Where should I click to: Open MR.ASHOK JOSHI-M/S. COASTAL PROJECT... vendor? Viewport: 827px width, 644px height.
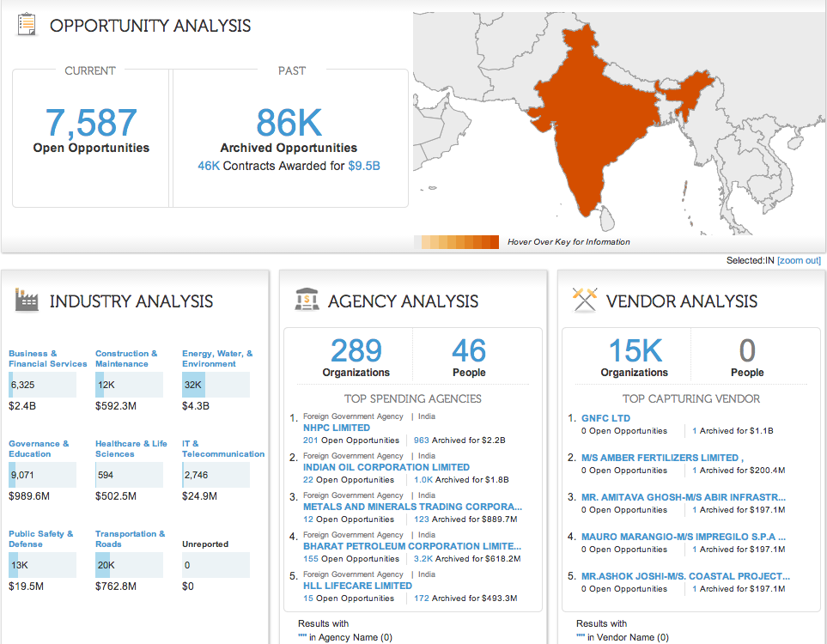click(x=685, y=576)
